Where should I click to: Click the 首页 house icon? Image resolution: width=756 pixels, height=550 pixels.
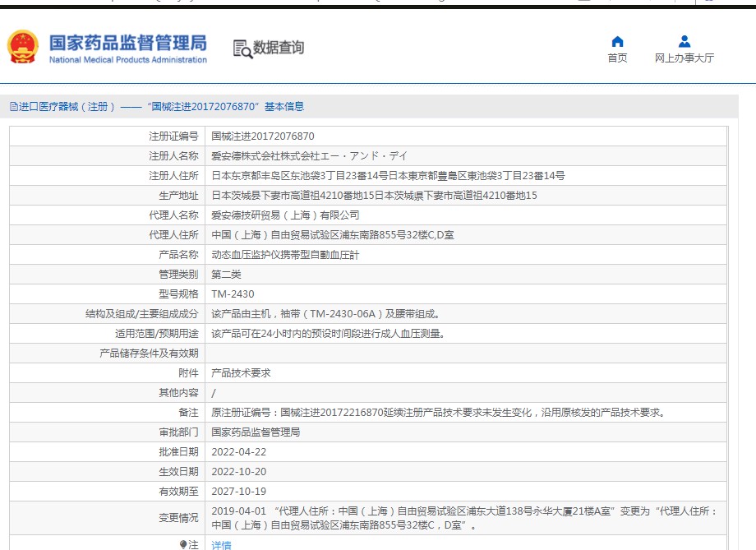617,42
